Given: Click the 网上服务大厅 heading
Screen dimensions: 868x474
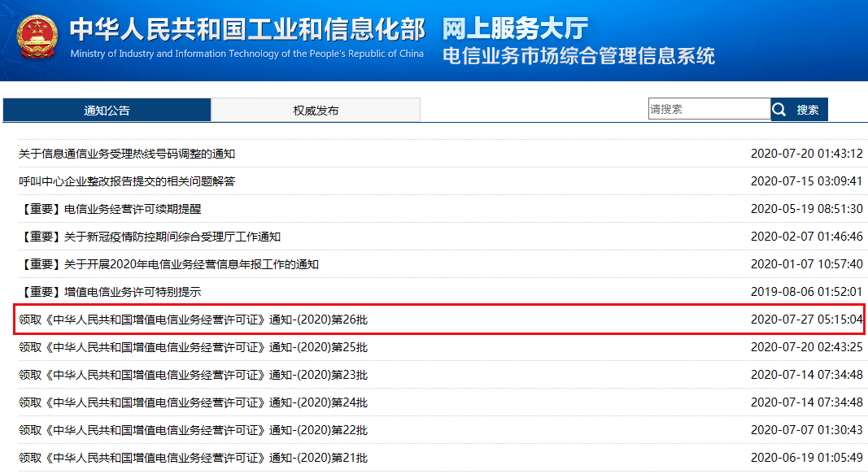Looking at the screenshot, I should click(x=515, y=28).
